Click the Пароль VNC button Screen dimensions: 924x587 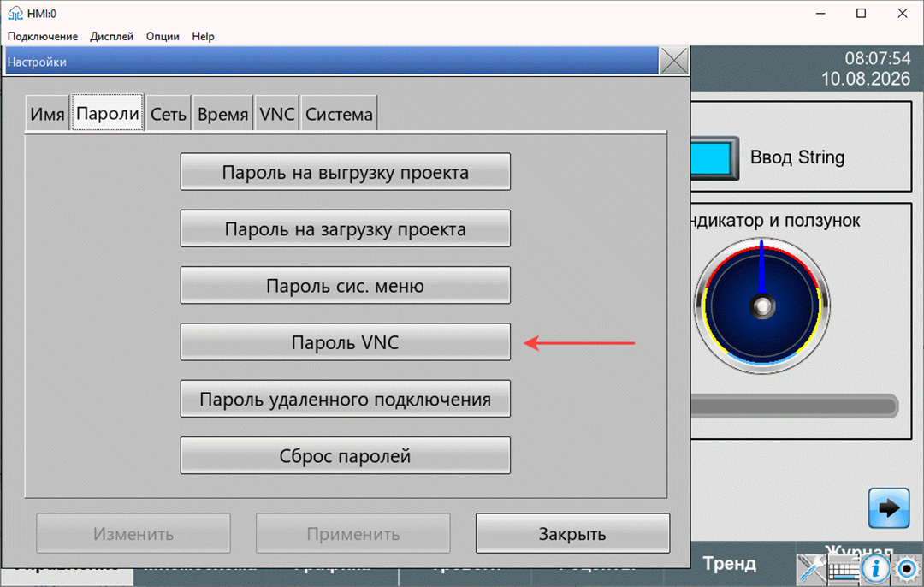(x=346, y=341)
